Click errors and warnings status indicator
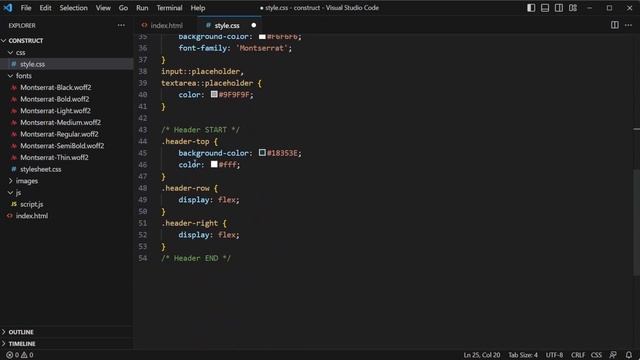This screenshot has height=360, width=640. tap(20, 355)
